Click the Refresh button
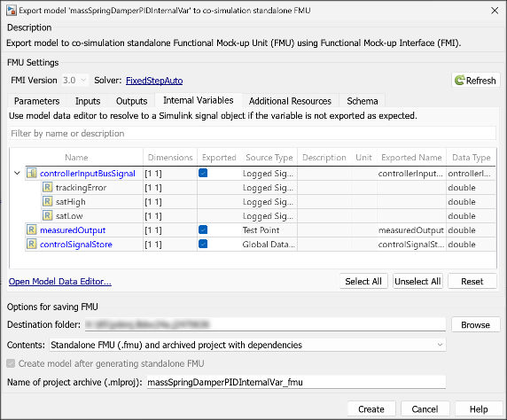The width and height of the screenshot is (507, 420). point(476,80)
